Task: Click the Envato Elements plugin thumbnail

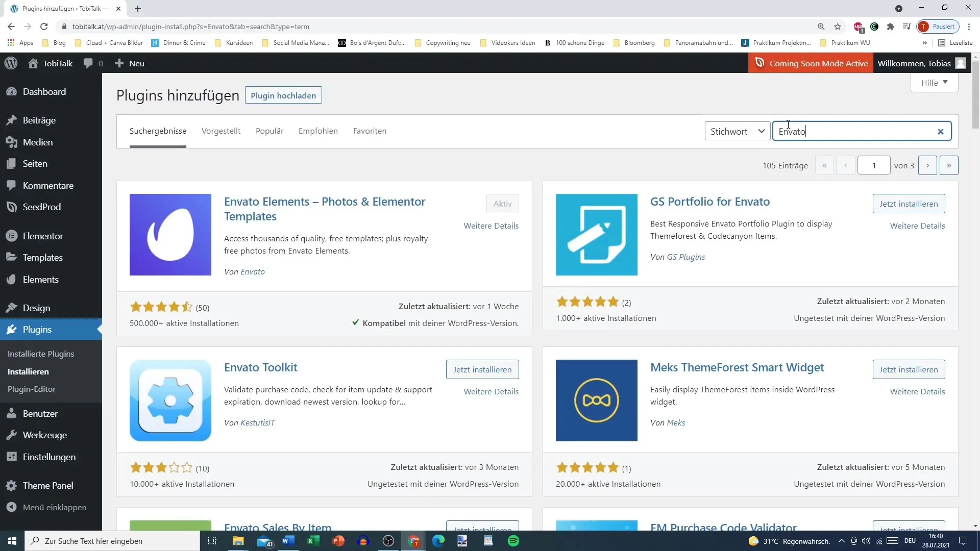Action: click(170, 234)
